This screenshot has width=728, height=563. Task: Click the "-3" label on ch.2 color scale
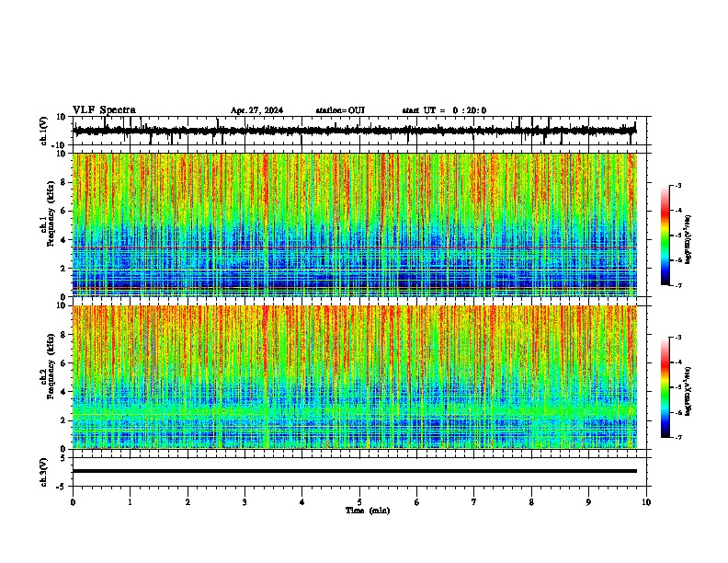678,338
